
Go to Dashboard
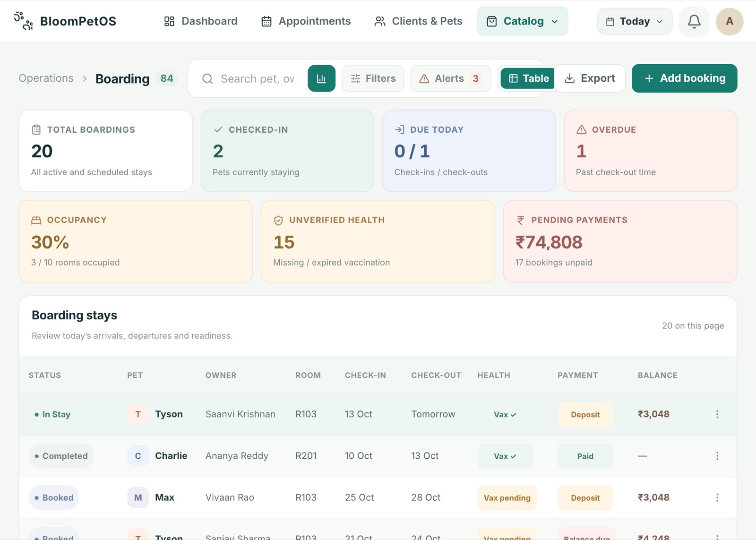click(x=201, y=21)
